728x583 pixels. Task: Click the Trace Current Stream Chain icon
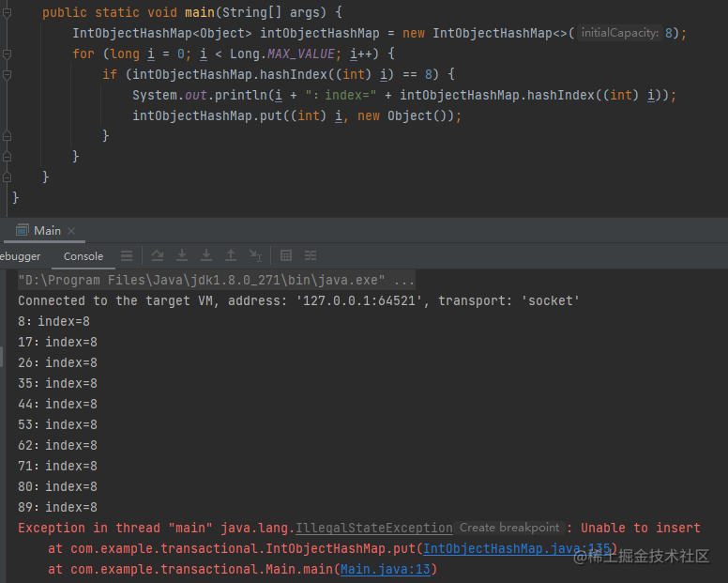(311, 255)
